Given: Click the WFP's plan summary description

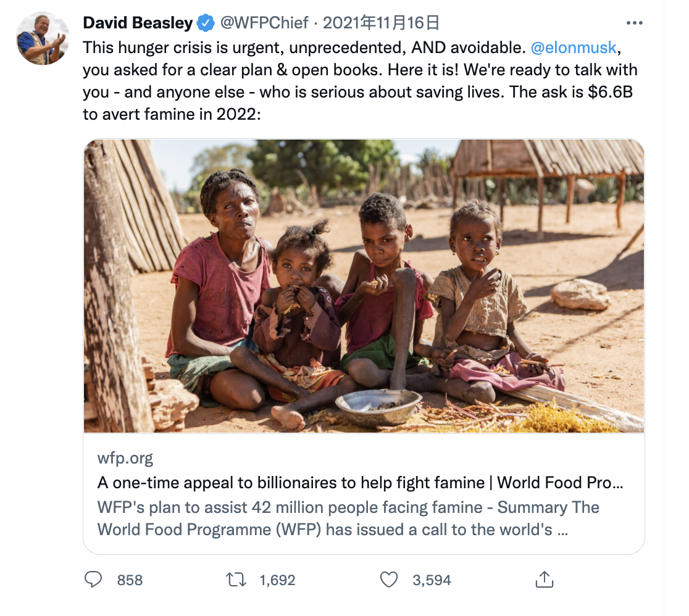Looking at the screenshot, I should coord(348,518).
